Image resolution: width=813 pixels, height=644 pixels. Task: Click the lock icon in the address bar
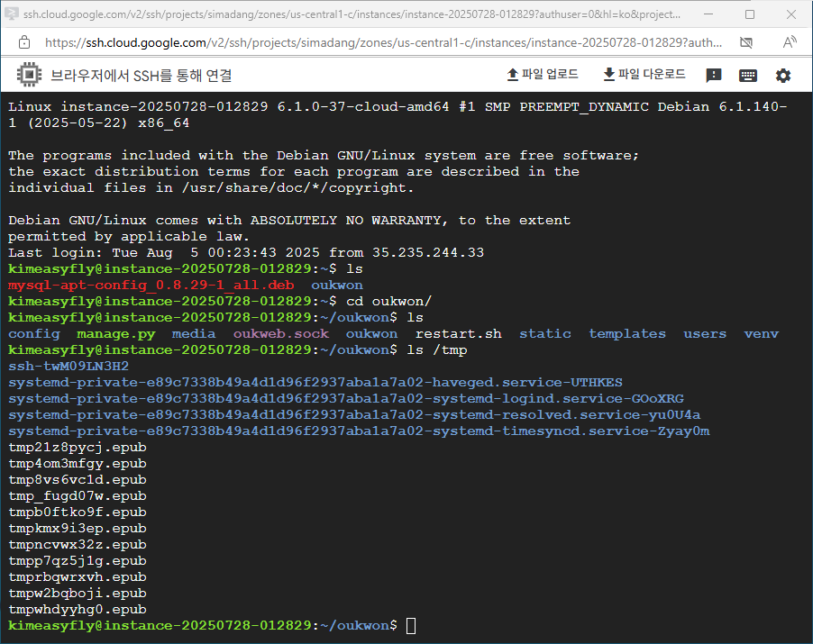(24, 42)
